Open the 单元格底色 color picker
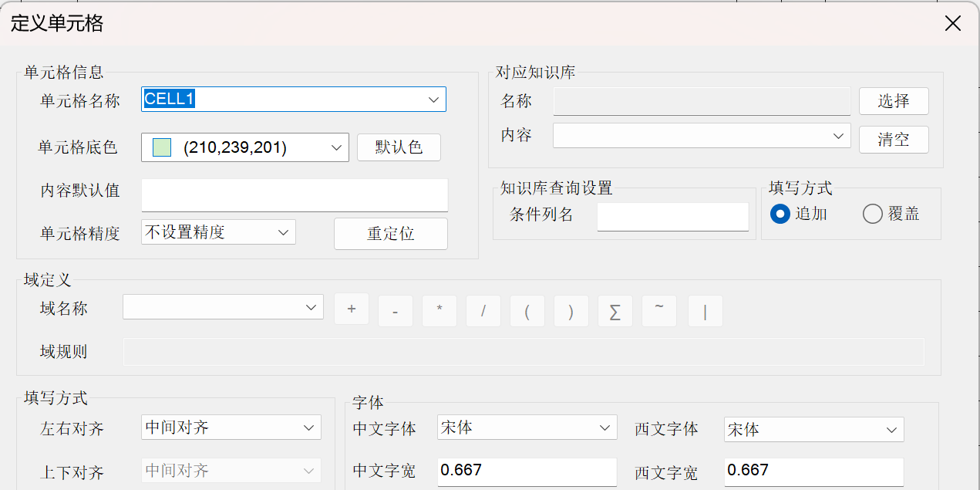The image size is (980, 490). (x=245, y=147)
